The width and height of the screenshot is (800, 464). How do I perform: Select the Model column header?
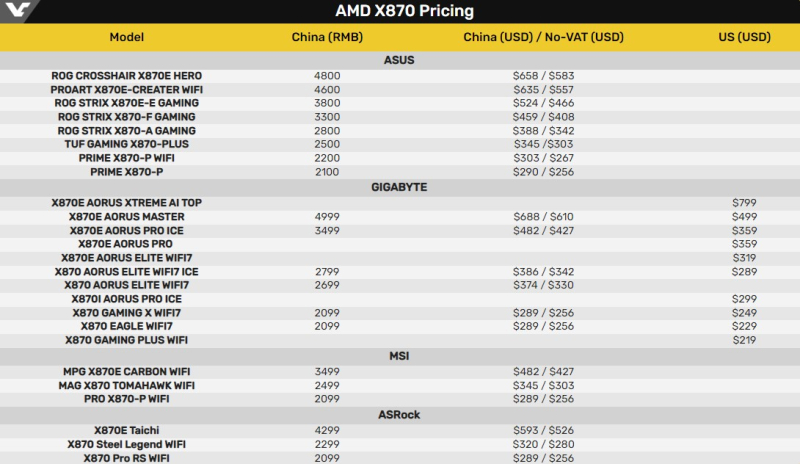[126, 37]
